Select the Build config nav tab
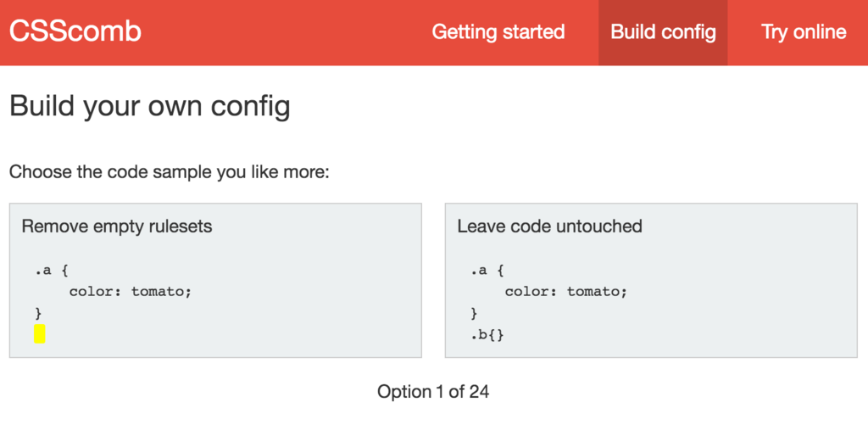The height and width of the screenshot is (425, 868). click(x=663, y=31)
